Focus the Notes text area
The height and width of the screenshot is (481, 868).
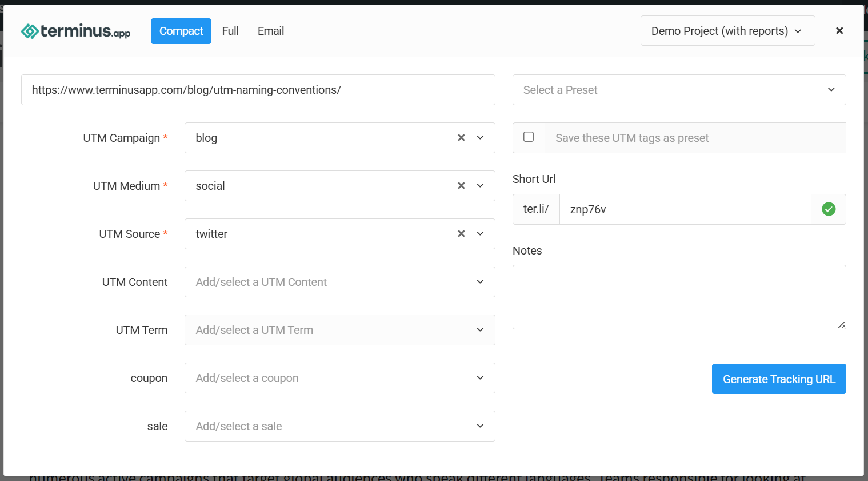click(x=679, y=297)
